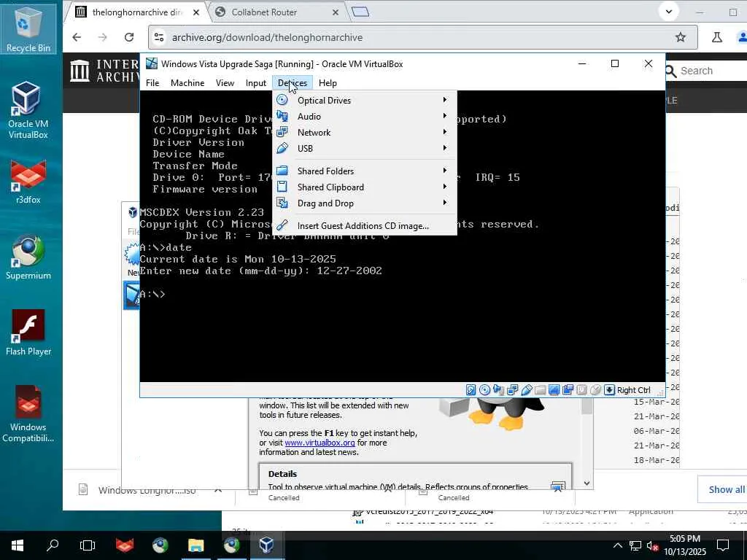Close the Collabnet Router tab
This screenshot has width=747, height=560.
(336, 12)
